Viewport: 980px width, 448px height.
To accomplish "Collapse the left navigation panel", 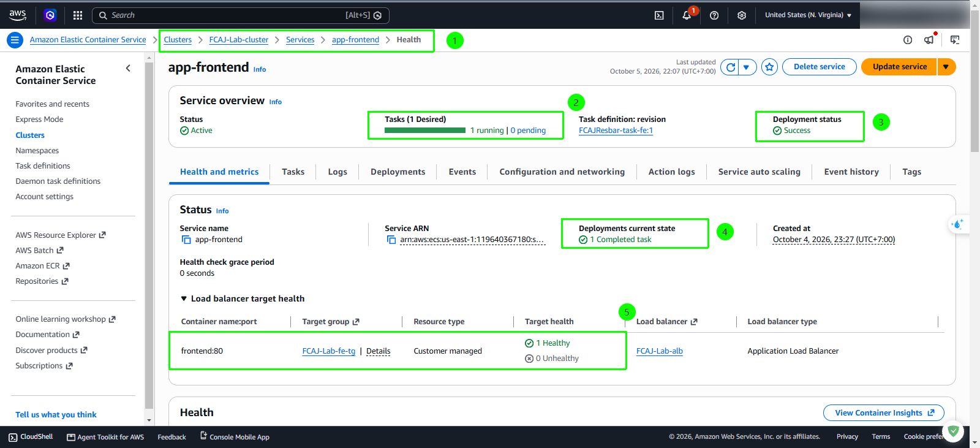I will [128, 68].
